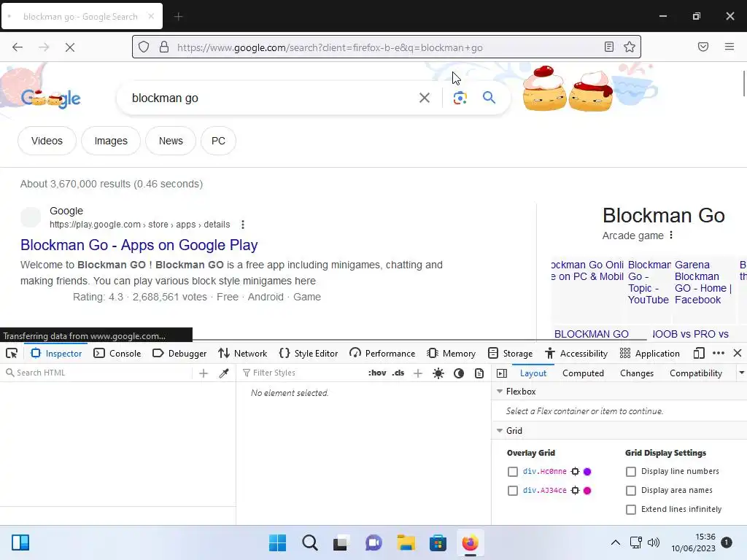Toggle reader view icon in address bar
Viewport: 747px width, 560px height.
[x=609, y=47]
